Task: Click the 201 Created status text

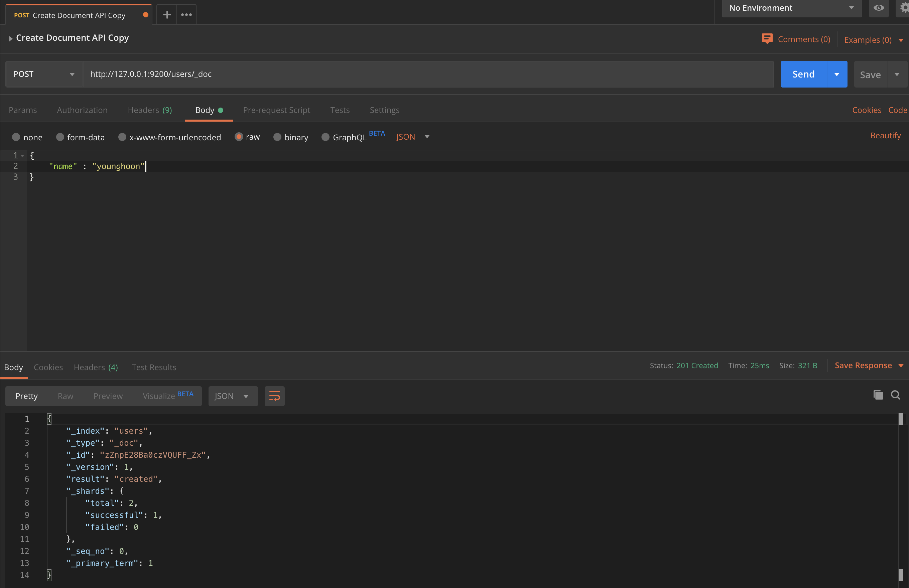Action: click(697, 365)
